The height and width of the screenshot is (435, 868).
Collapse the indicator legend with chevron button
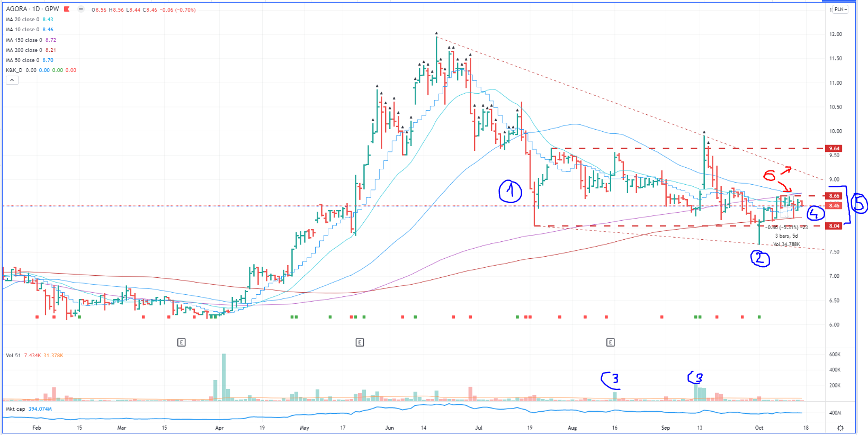coord(12,80)
